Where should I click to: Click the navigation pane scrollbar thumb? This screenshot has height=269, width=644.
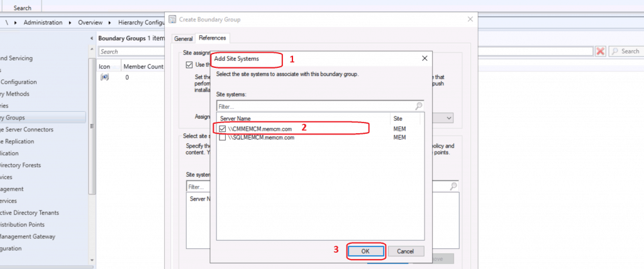click(x=92, y=126)
